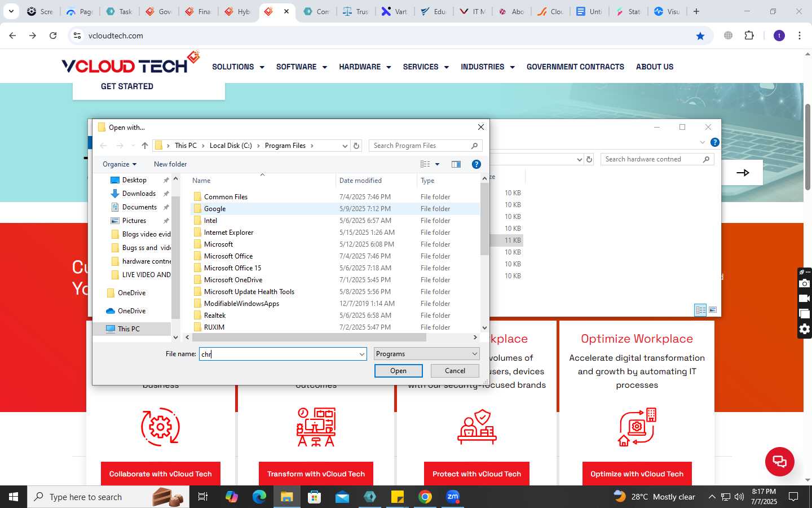
Task: Open File Explorer from the taskbar
Action: [286, 497]
